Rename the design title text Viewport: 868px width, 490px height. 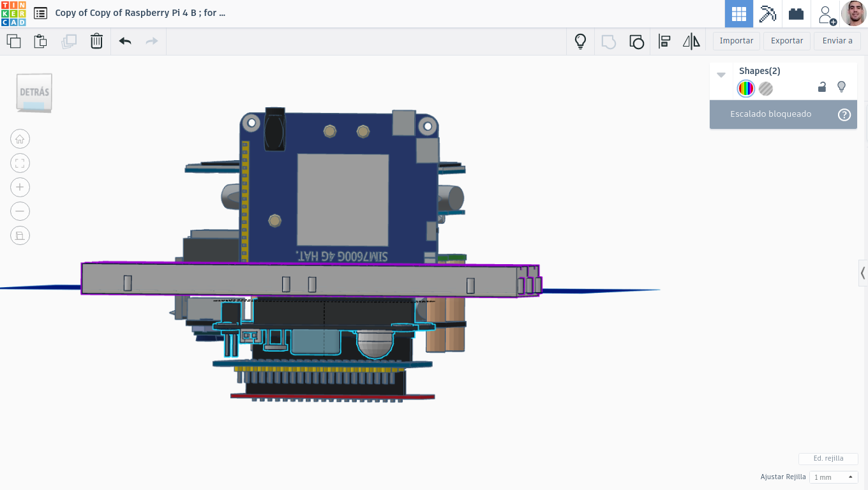pyautogui.click(x=140, y=13)
